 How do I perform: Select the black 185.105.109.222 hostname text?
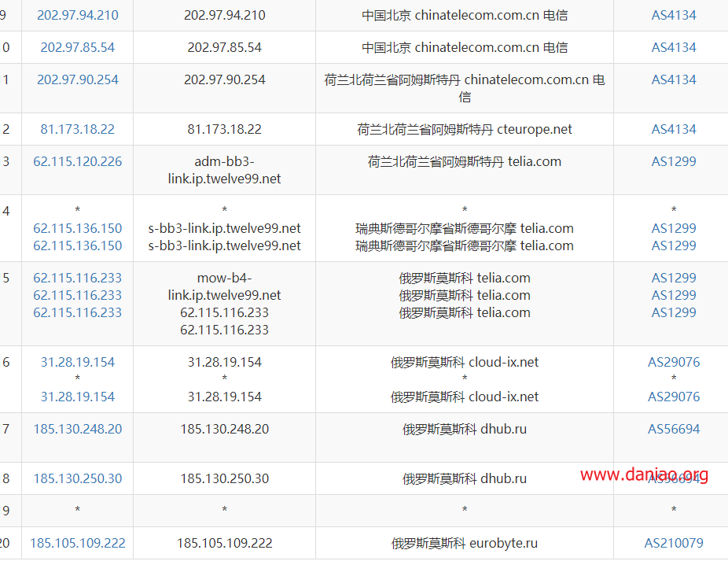[x=225, y=543]
